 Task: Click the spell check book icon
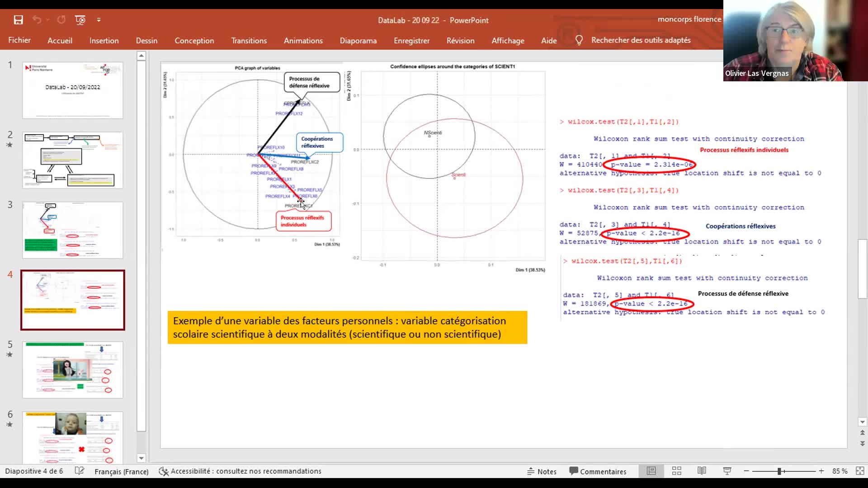coord(79,471)
